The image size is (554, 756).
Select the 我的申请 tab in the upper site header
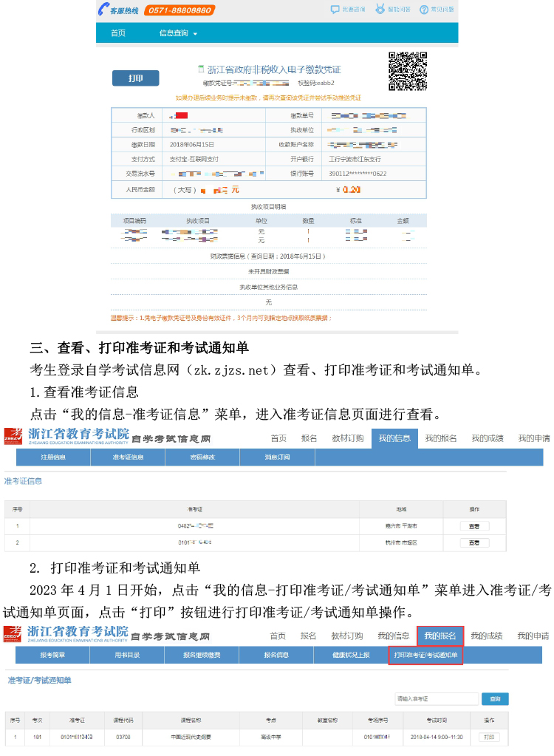534,438
